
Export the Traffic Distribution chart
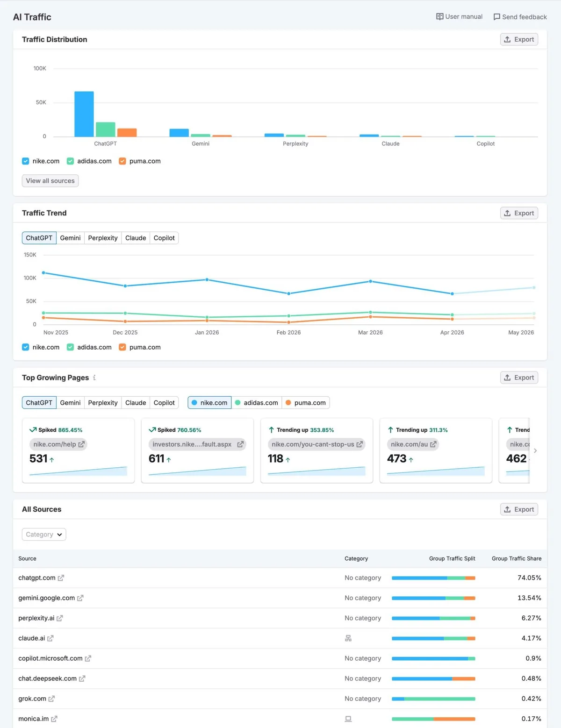click(x=519, y=40)
